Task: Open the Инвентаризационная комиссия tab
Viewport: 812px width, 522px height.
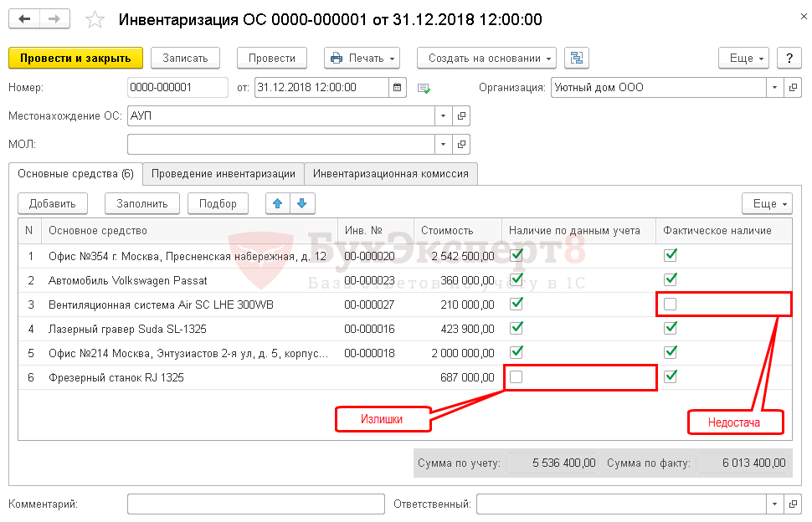Action: [x=391, y=174]
